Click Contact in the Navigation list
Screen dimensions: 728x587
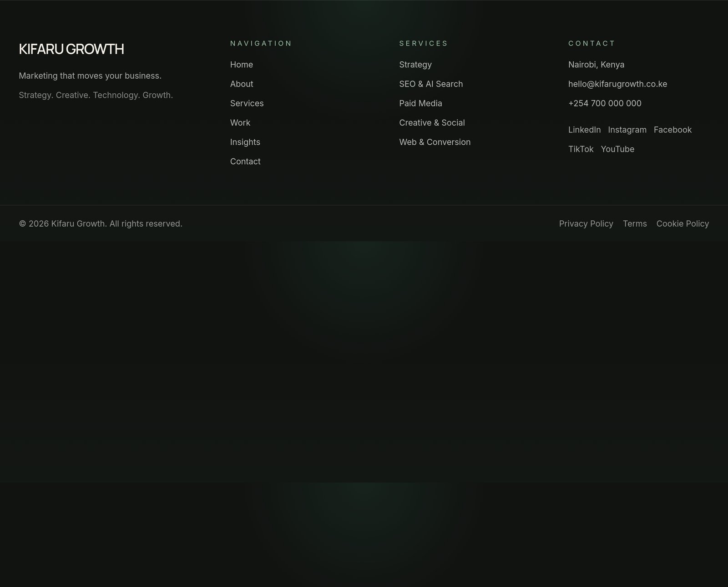245,162
